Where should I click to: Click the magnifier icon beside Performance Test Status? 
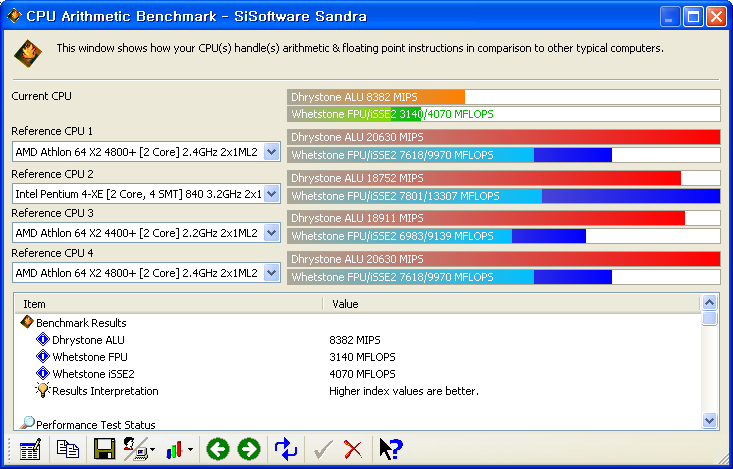[x=27, y=423]
